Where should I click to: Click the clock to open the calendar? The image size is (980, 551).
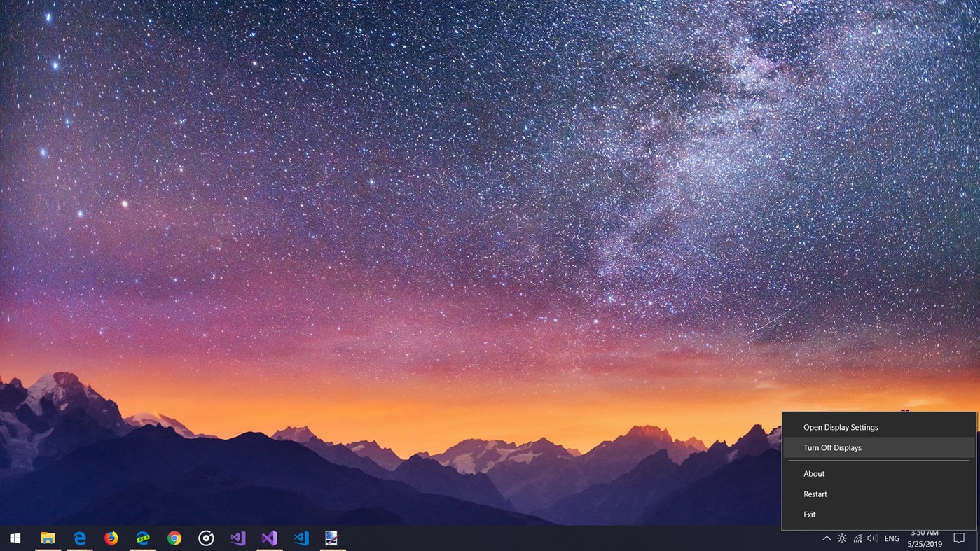coord(925,538)
